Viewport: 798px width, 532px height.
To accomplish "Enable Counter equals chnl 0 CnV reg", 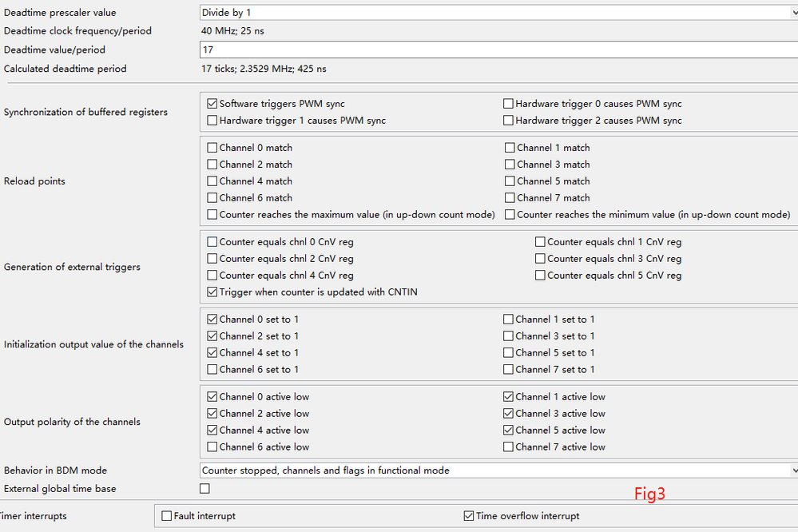I will (x=212, y=242).
